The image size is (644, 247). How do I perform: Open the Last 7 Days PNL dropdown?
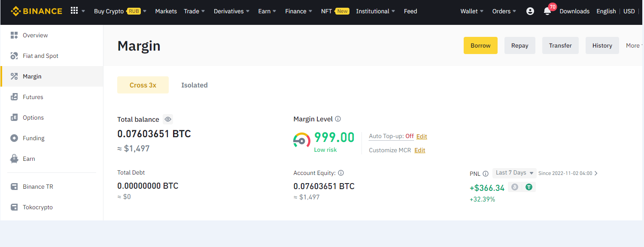pyautogui.click(x=514, y=173)
